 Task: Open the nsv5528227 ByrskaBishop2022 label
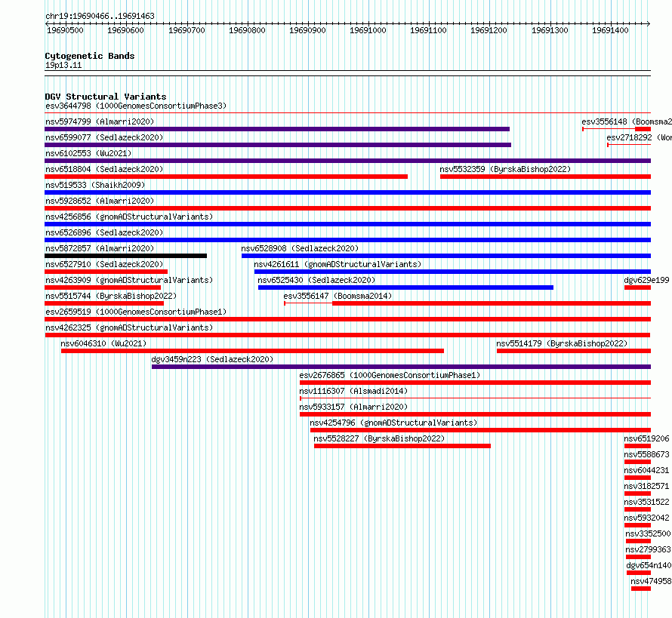379,438
